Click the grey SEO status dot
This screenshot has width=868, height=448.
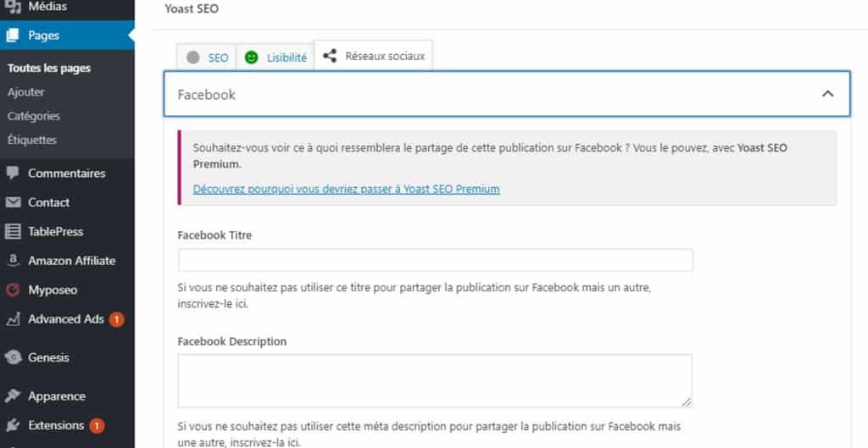tap(193, 57)
